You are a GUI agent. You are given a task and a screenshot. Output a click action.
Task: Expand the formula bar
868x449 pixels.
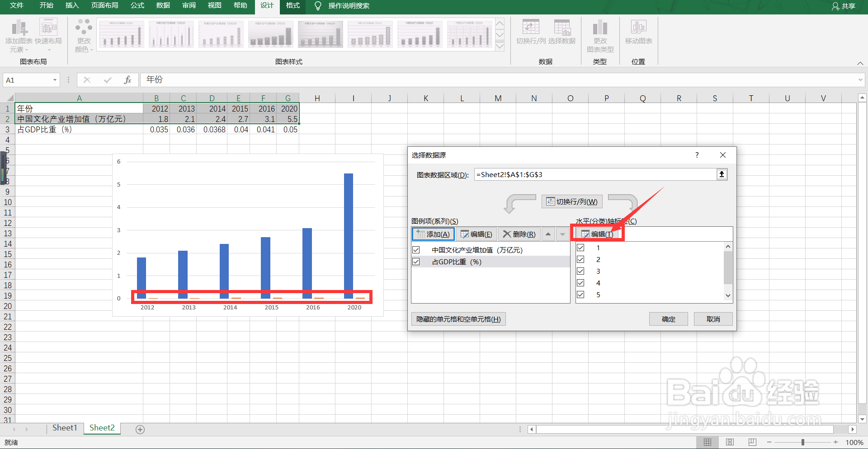click(860, 80)
